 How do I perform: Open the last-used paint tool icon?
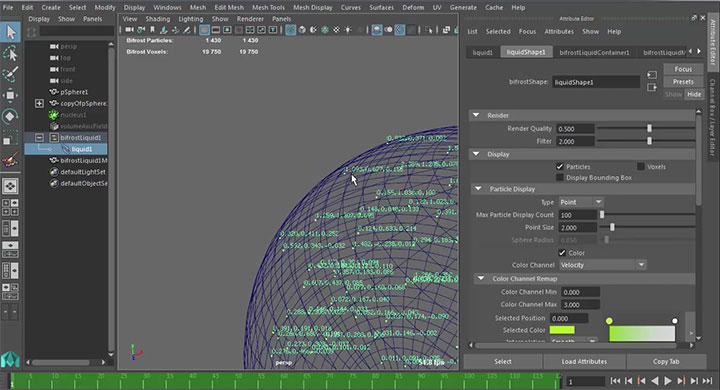point(10,160)
